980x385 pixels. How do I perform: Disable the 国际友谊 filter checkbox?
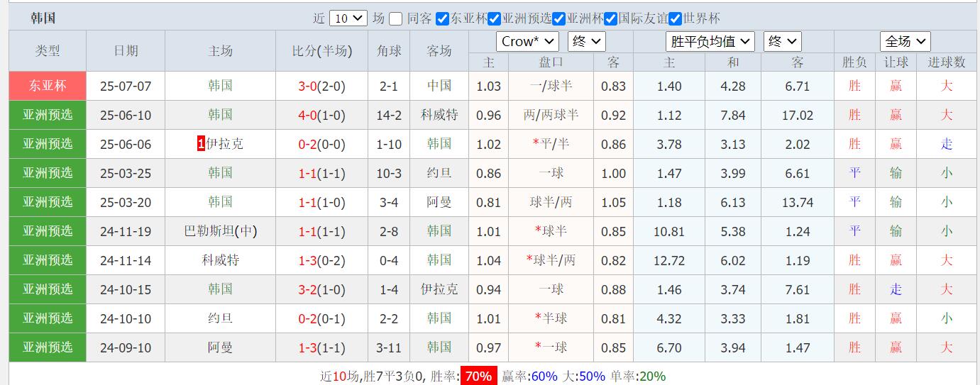point(611,19)
